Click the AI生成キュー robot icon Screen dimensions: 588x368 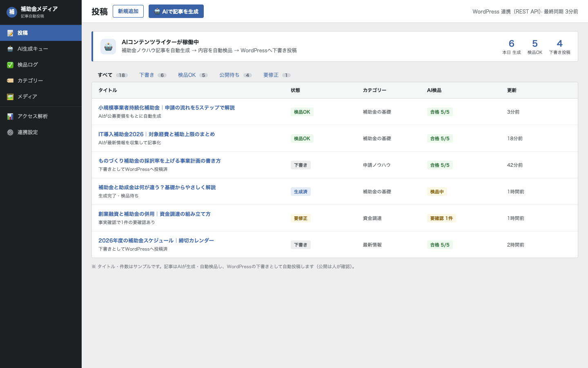(10, 49)
